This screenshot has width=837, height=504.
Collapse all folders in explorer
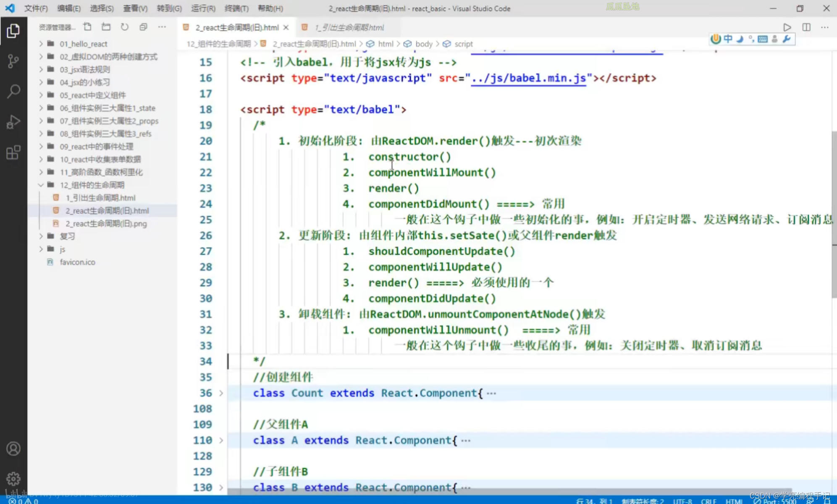[x=143, y=27]
